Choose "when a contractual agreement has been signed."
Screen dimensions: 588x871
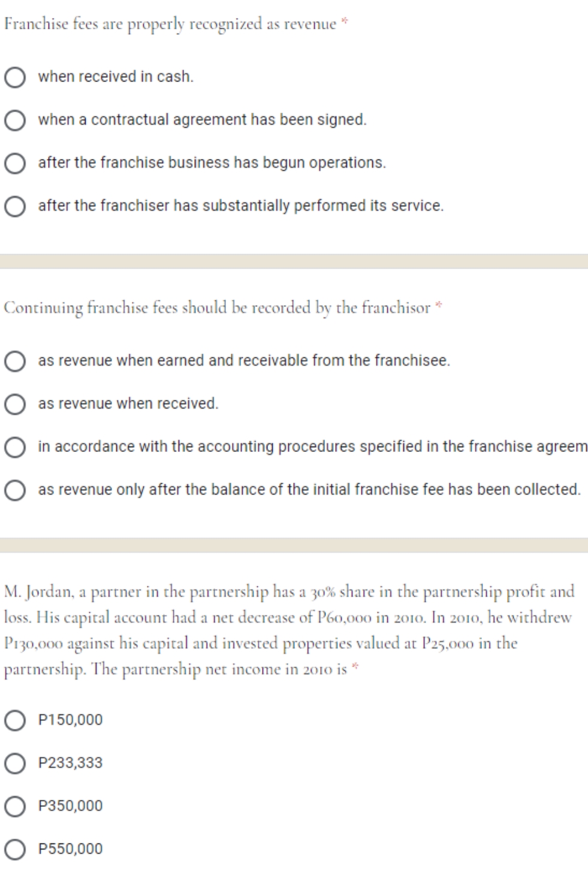[14, 119]
